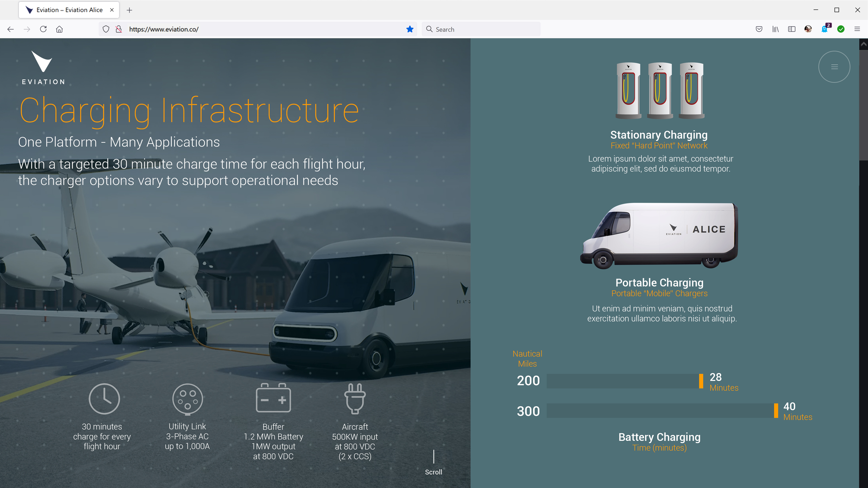Click the green checkmark extension icon

click(841, 29)
